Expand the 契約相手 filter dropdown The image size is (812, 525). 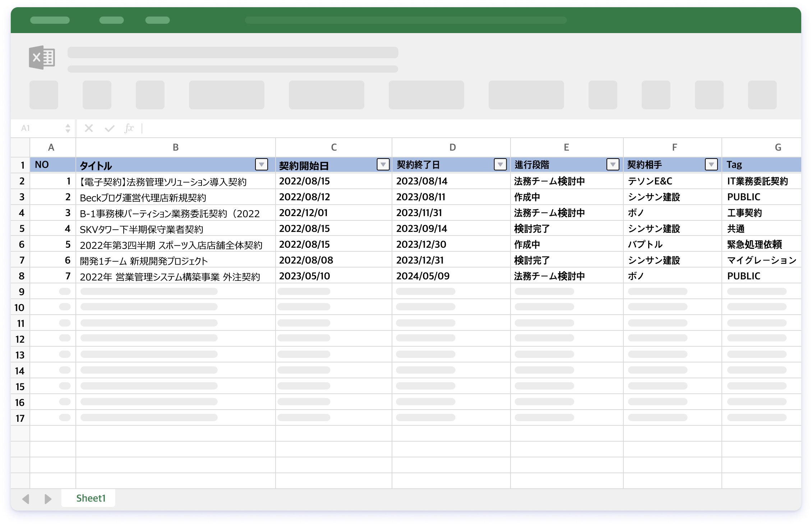711,165
